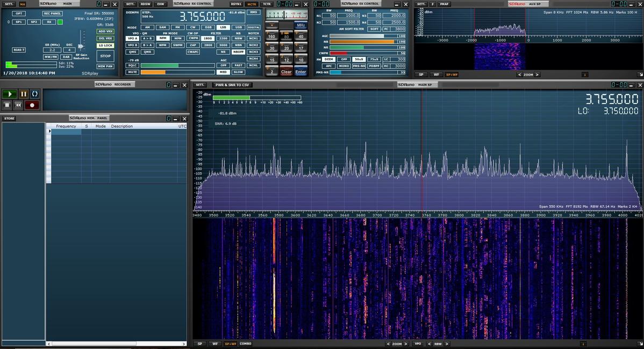Image resolution: width=644 pixels, height=349 pixels.
Task: Start playback in the Recorder panel
Action: [10, 94]
